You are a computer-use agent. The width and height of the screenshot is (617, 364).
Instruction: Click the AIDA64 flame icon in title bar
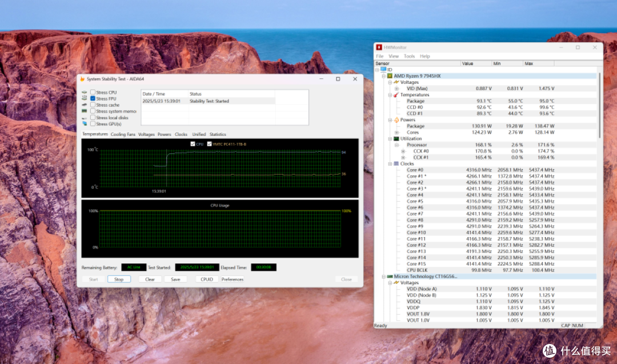tap(82, 79)
